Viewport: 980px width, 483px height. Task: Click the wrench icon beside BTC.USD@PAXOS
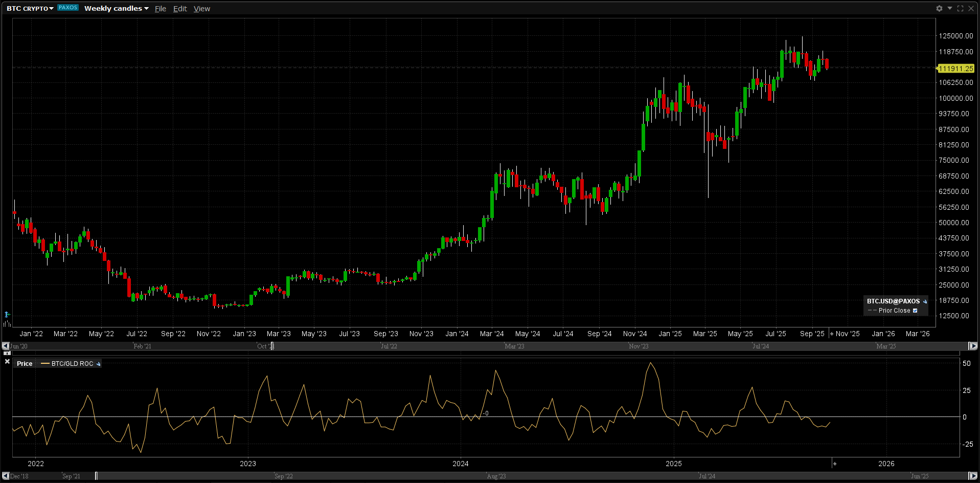tap(925, 301)
